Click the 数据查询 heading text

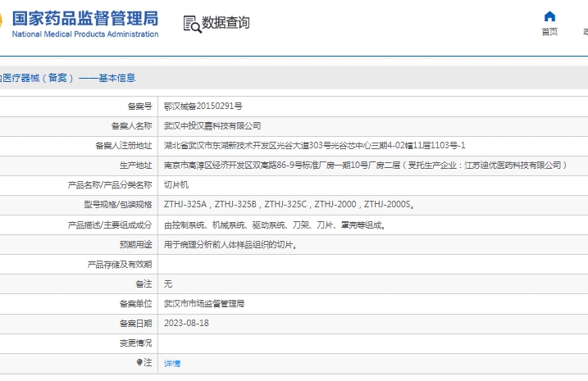[x=226, y=23]
